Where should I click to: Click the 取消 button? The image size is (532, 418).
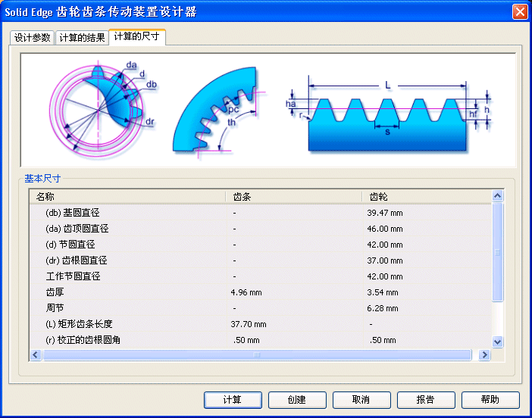[x=361, y=400]
